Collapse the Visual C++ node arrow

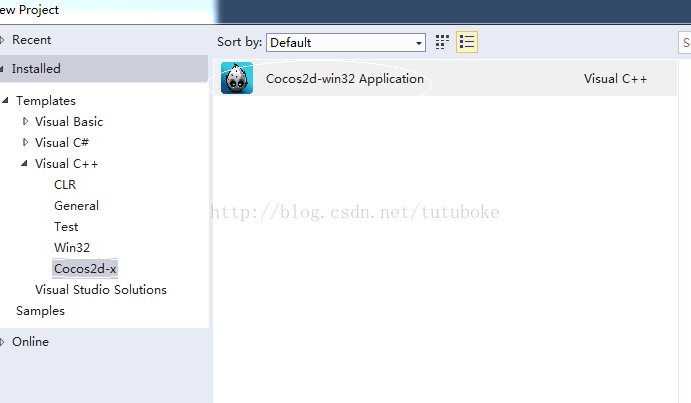click(x=24, y=164)
